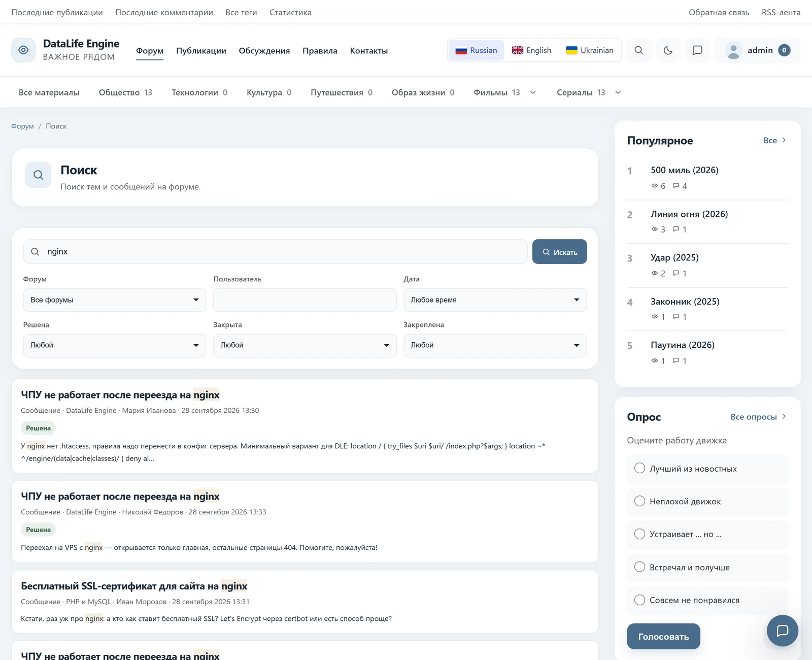The width and height of the screenshot is (812, 660).
Task: Click the admin user avatar icon
Action: [733, 50]
